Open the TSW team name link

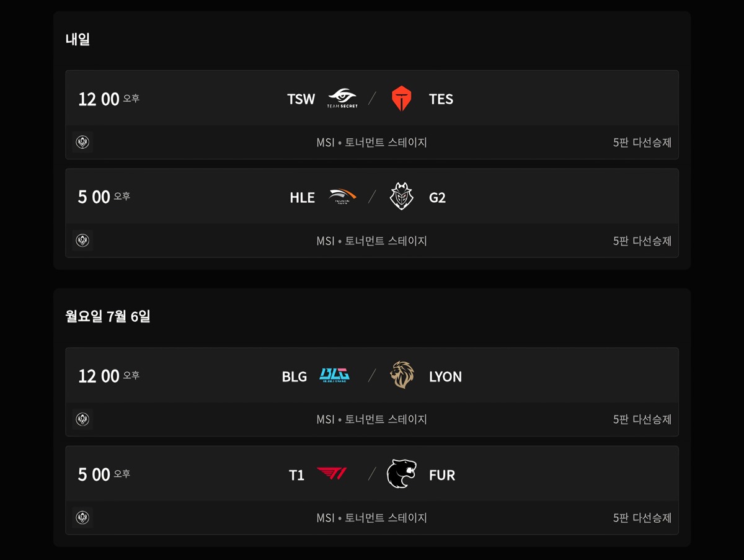[x=301, y=99]
